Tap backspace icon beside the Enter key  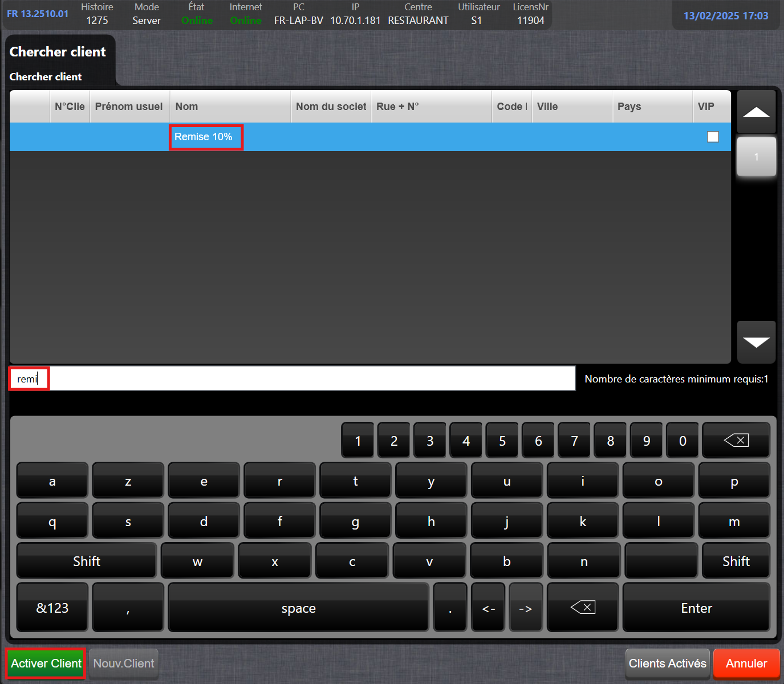point(582,608)
